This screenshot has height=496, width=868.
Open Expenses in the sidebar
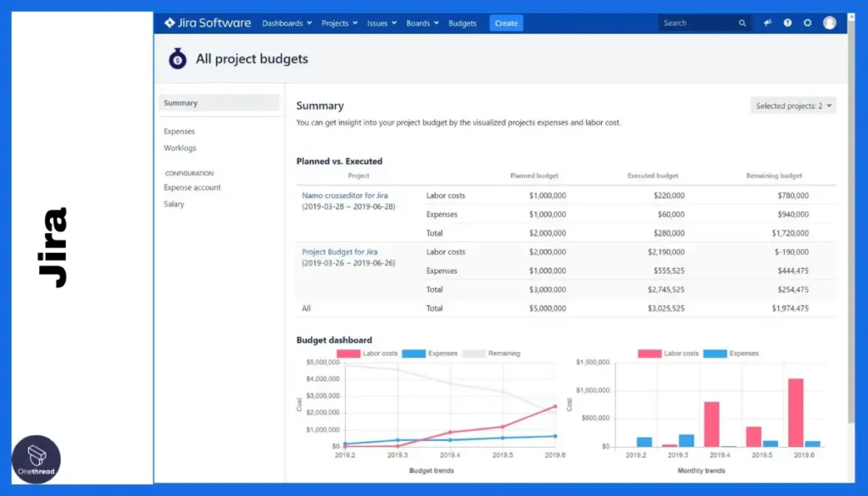point(180,131)
